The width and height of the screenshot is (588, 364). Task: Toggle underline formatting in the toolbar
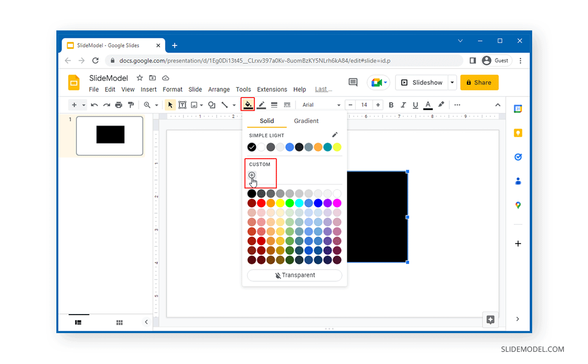tap(416, 104)
